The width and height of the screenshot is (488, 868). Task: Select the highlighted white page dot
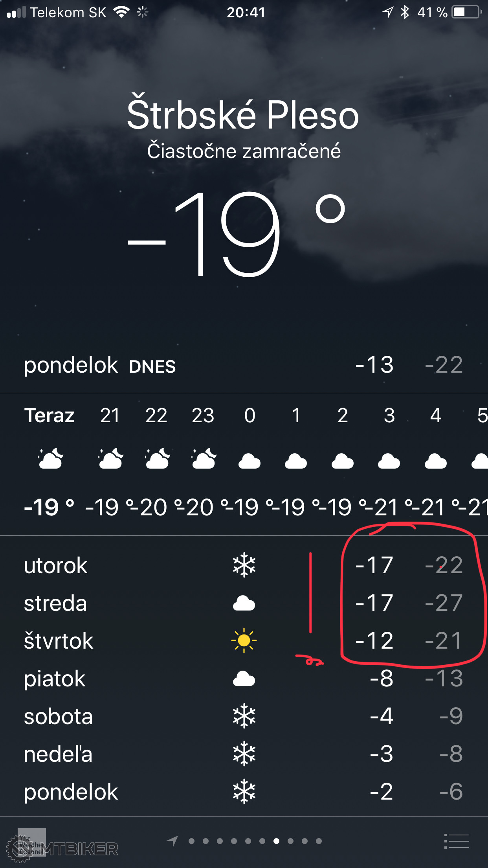[276, 841]
